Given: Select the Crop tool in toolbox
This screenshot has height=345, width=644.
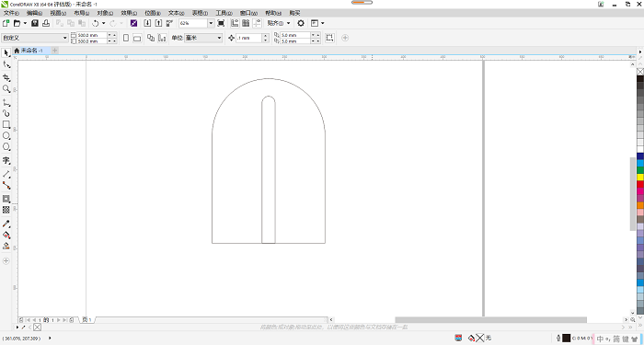Looking at the screenshot, I should tap(6, 77).
